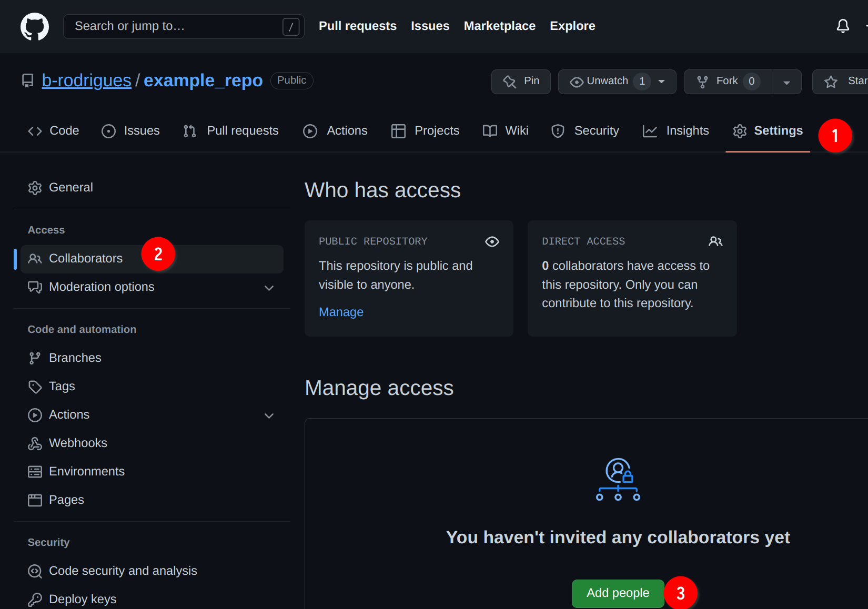This screenshot has width=868, height=609.
Task: Click the comment icon beside Moderation options
Action: click(35, 287)
